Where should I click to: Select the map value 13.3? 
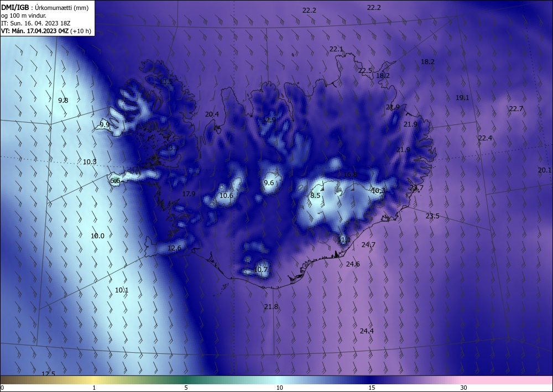tap(172, 148)
